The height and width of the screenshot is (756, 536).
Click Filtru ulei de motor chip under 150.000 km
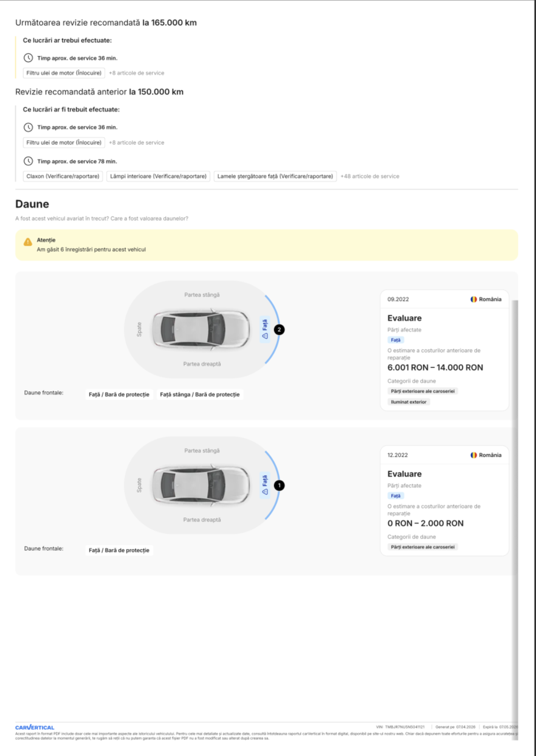coord(64,142)
